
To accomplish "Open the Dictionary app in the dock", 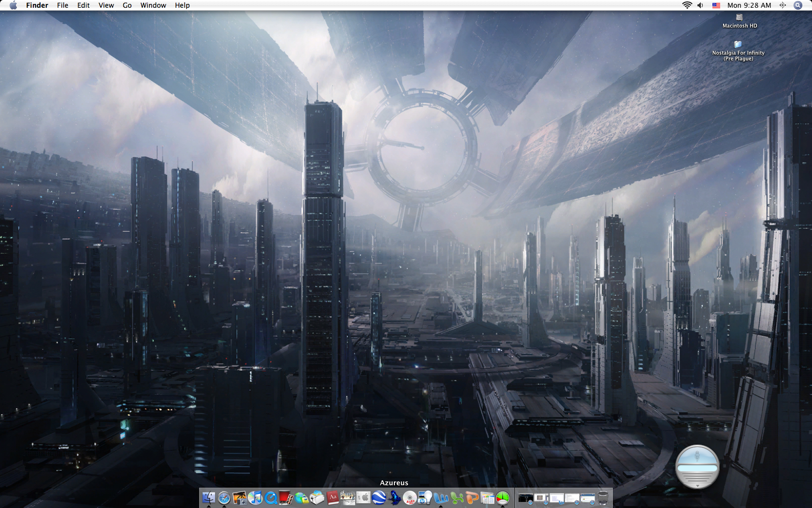I will pyautogui.click(x=333, y=497).
